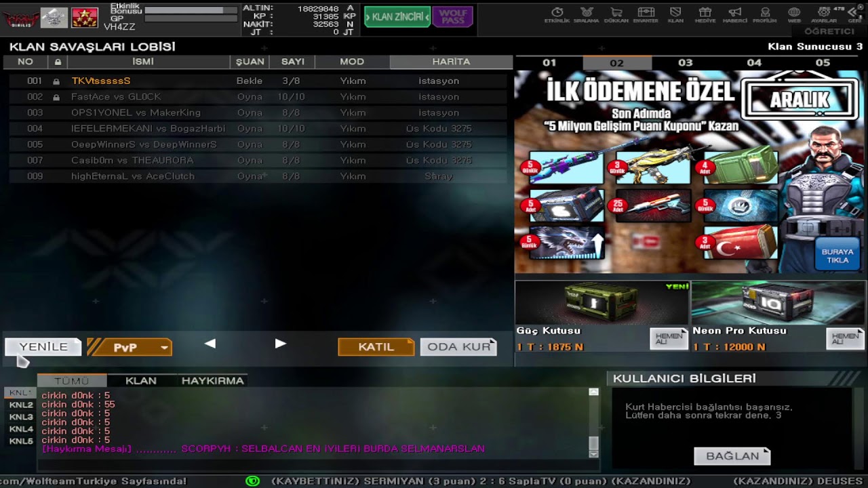868x488 pixels.
Task: Select banner tab 04
Action: click(x=754, y=62)
